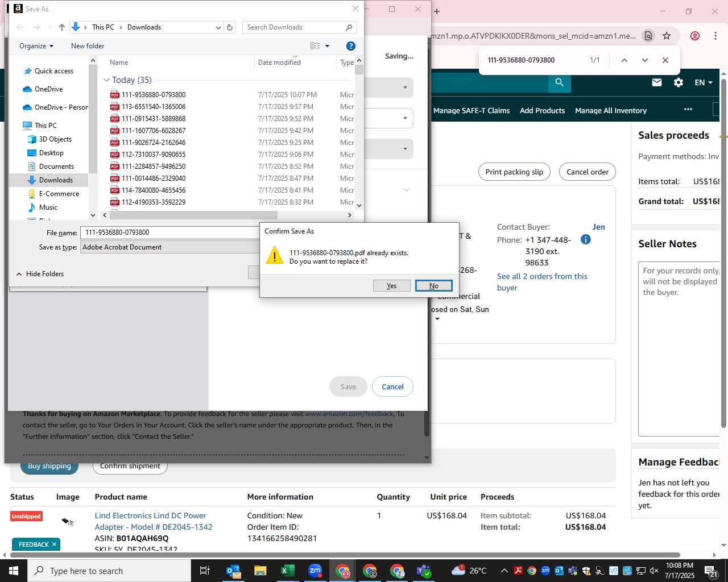
Task: Click Cancel order button
Action: point(588,172)
